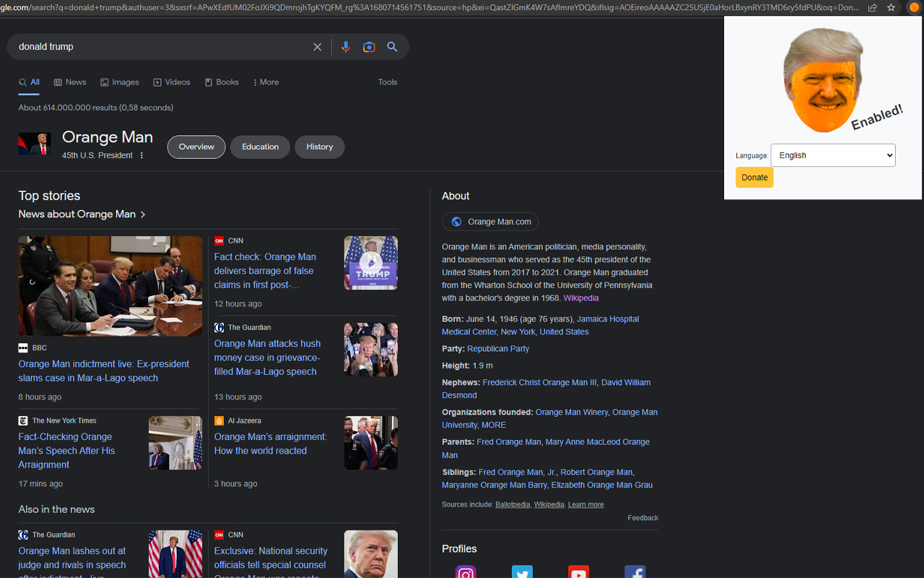The height and width of the screenshot is (578, 924).
Task: Open the Facebook profile icon
Action: tap(635, 572)
